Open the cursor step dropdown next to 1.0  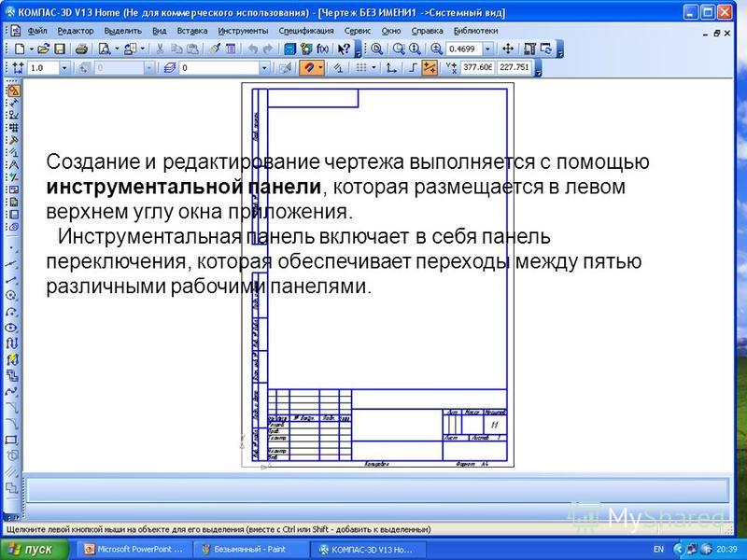click(x=64, y=68)
